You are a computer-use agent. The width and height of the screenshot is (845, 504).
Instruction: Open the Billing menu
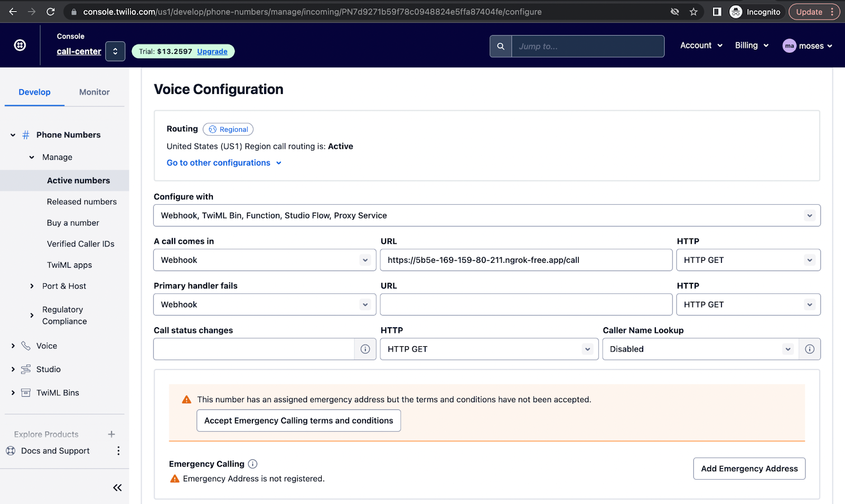[752, 45]
